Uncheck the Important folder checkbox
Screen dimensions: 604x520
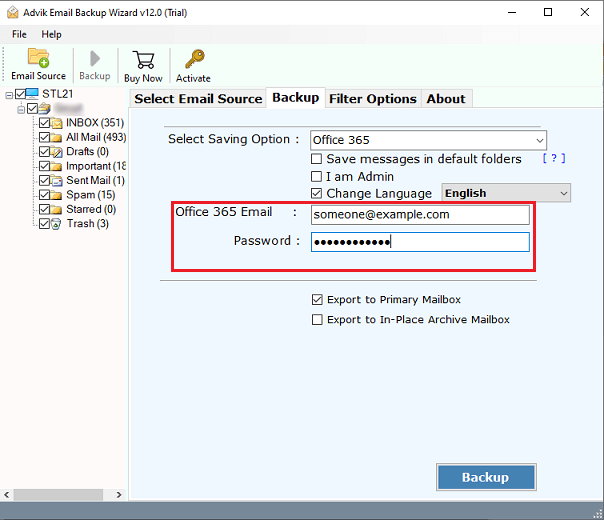pos(44,166)
